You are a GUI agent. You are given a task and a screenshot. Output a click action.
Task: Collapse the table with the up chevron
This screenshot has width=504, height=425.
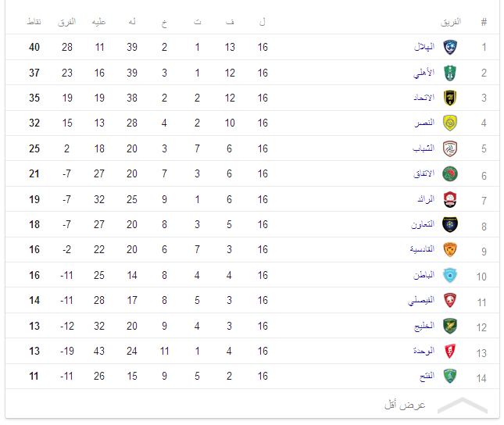point(463,405)
